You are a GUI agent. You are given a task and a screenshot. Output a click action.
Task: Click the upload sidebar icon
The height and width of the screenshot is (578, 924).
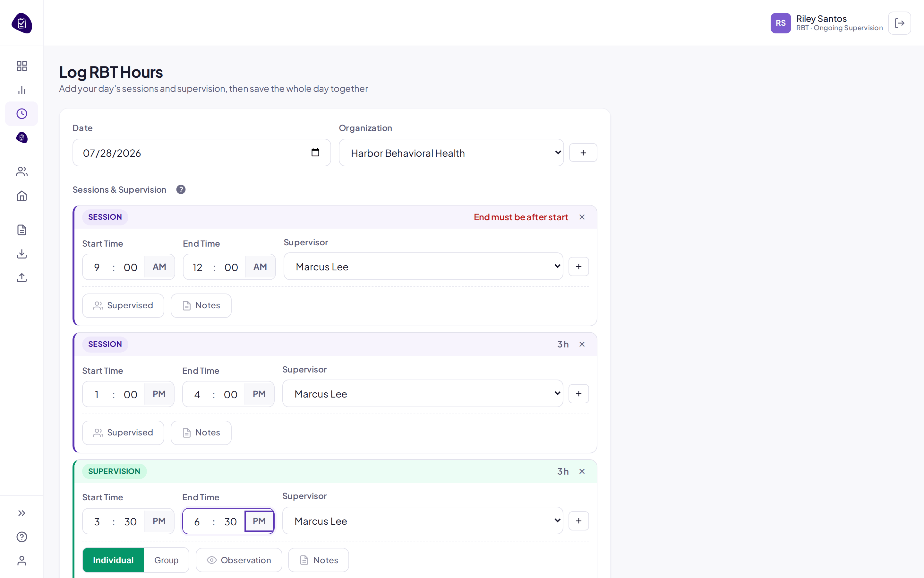[x=22, y=277]
